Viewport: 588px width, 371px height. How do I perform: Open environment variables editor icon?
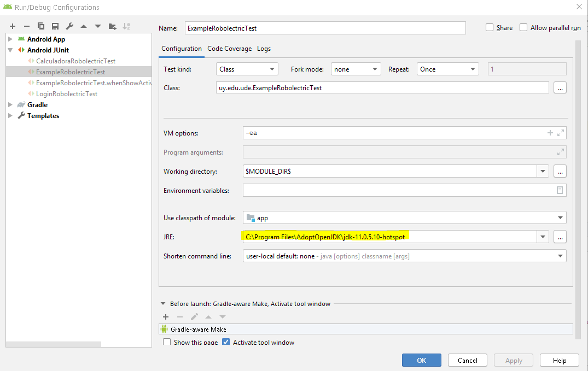[x=560, y=191]
